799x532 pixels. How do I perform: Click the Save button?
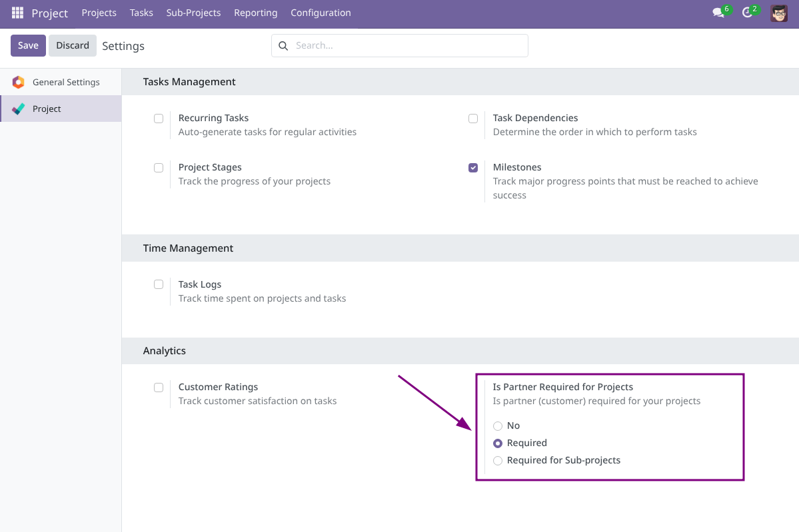coord(28,45)
